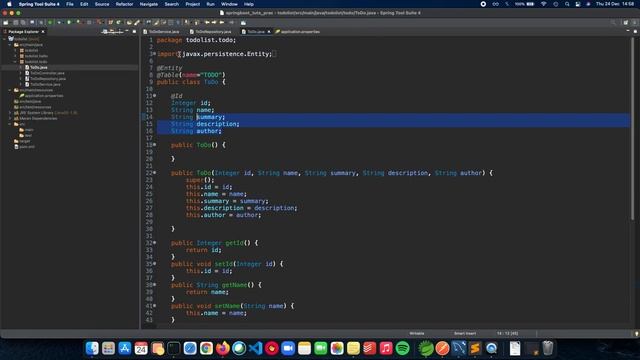
Task: Open the File menu
Action: (70, 4)
